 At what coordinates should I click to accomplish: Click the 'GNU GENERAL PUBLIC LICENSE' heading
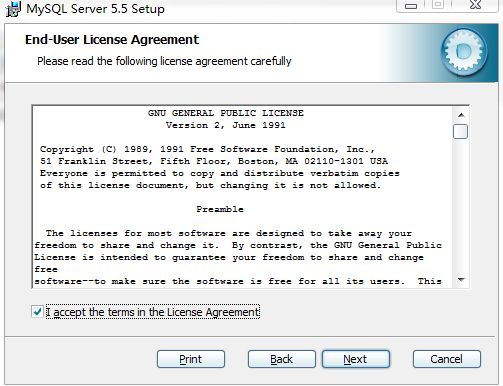226,113
